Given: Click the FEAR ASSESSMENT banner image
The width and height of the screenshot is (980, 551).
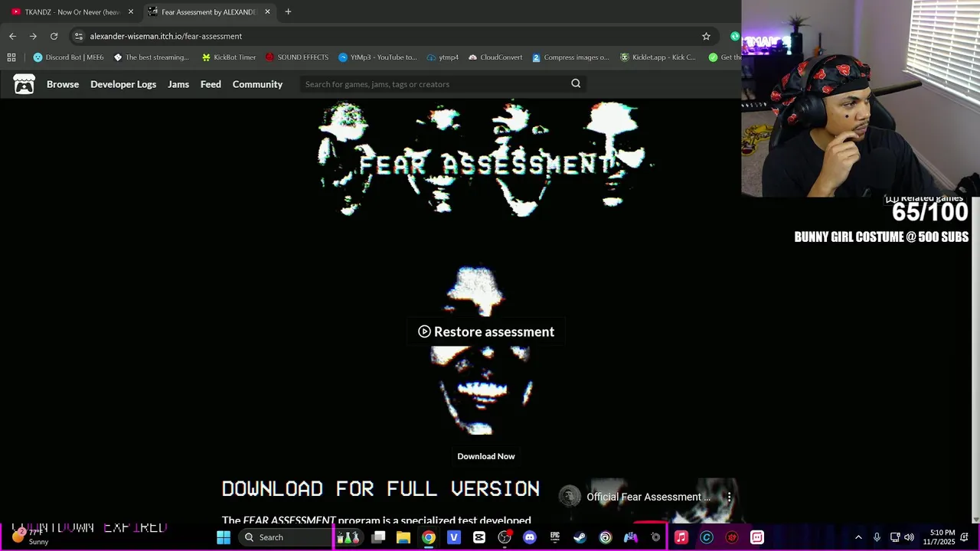Looking at the screenshot, I should coord(486,159).
